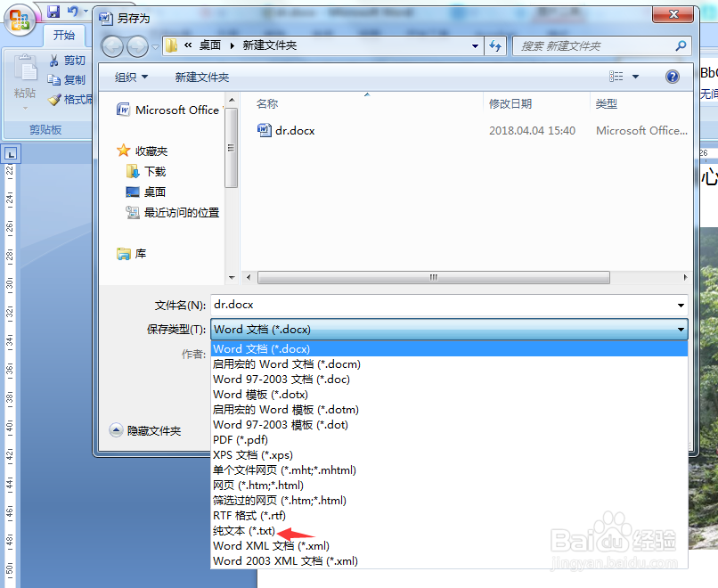
Task: Click the sidebar scroll down arrow
Action: click(x=232, y=277)
